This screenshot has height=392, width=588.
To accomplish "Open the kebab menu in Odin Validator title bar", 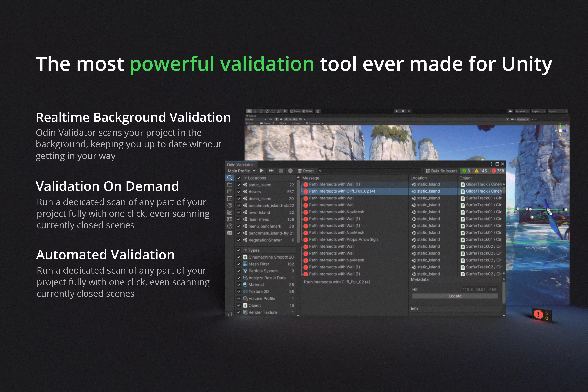I will click(491, 164).
